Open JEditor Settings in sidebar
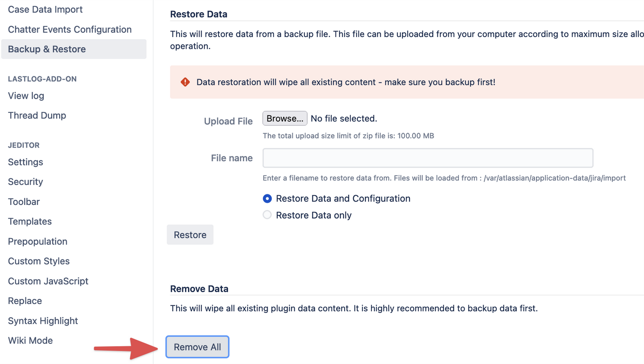 (26, 162)
